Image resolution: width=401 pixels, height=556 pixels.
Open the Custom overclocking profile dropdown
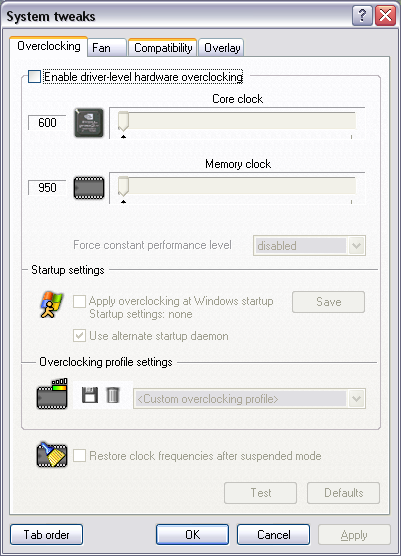coord(249,399)
